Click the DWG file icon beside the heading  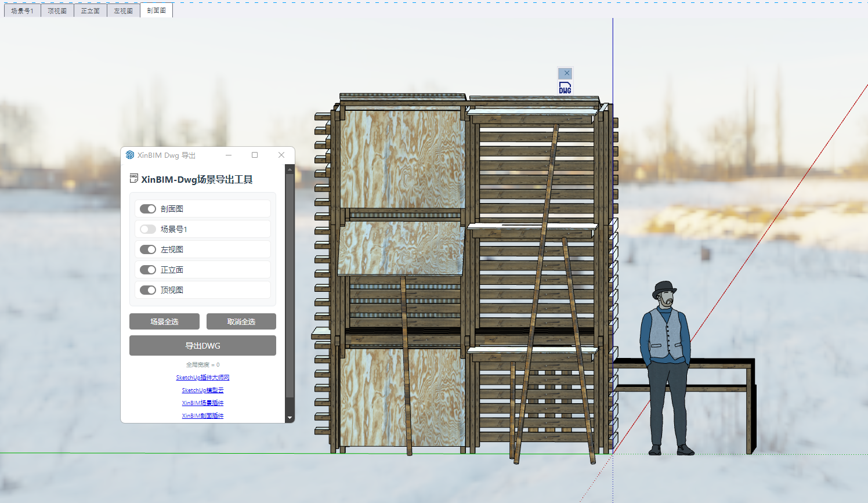[134, 179]
